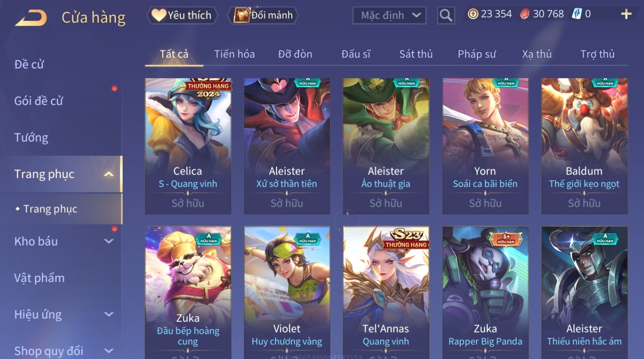Open Yêu thích heart favorites

point(182,15)
